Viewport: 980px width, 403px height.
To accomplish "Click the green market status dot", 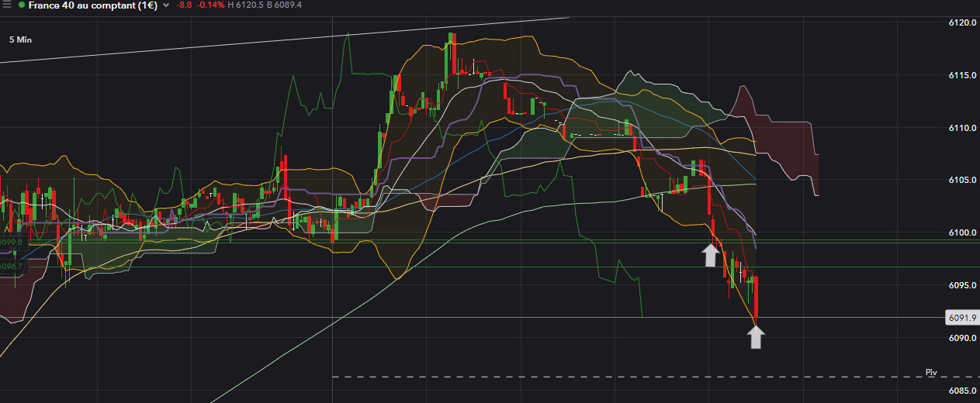I will [21, 5].
